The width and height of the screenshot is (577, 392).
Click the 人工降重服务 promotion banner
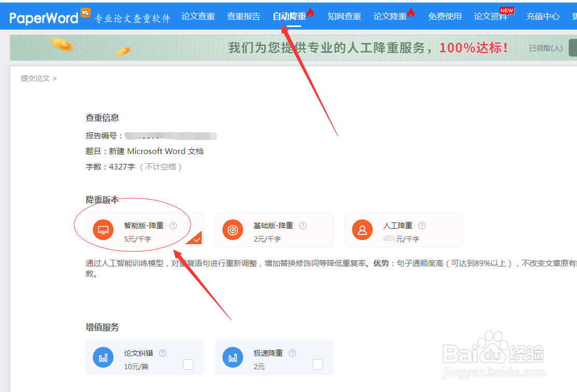293,48
